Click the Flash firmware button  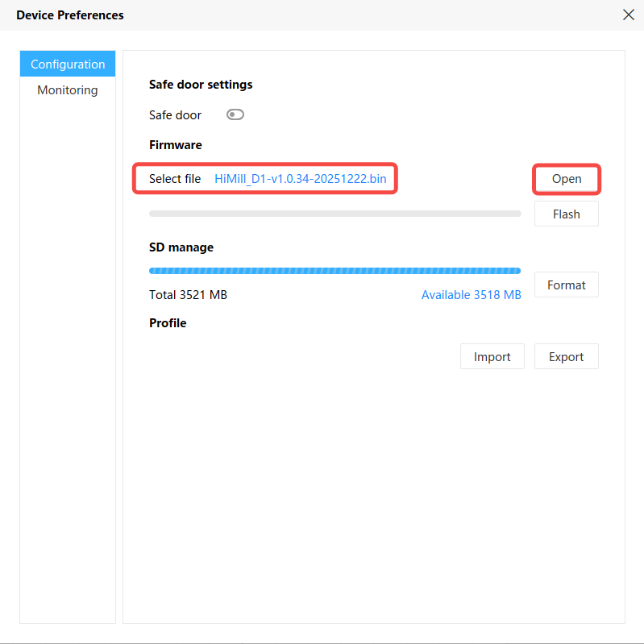(566, 214)
